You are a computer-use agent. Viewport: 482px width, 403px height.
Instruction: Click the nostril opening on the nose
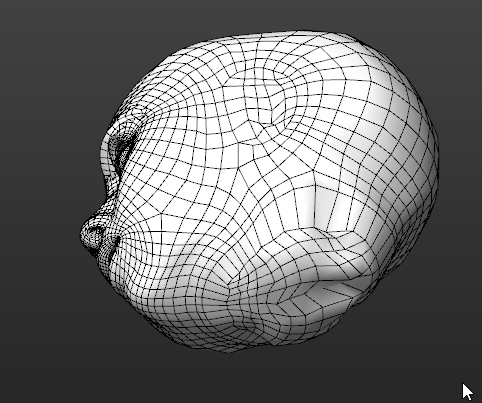click(96, 231)
